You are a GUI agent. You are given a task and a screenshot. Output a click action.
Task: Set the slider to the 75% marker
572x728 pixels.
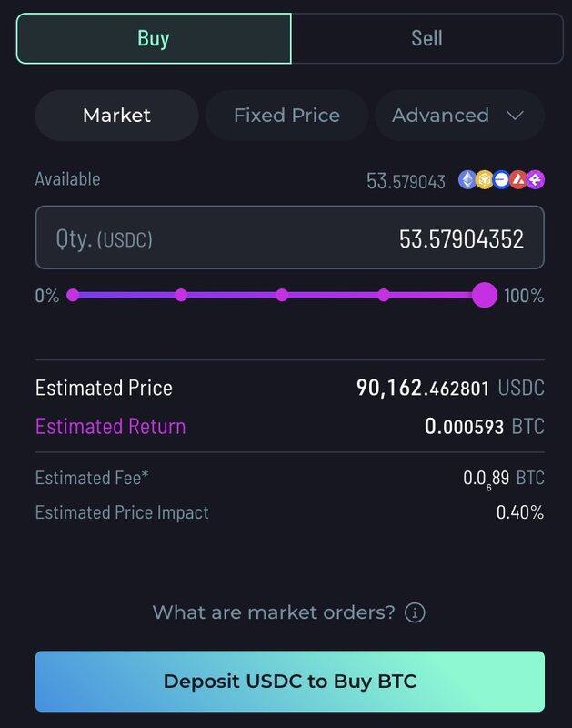(x=384, y=295)
